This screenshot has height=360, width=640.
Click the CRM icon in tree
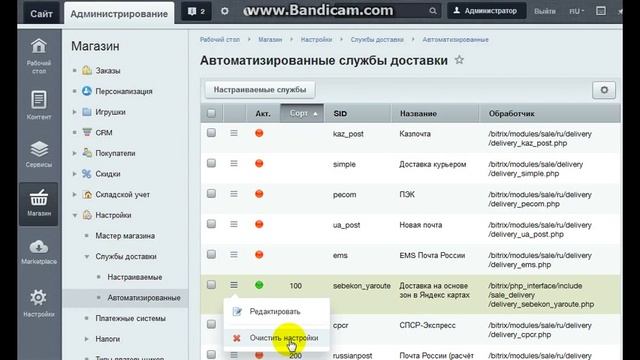click(x=87, y=132)
